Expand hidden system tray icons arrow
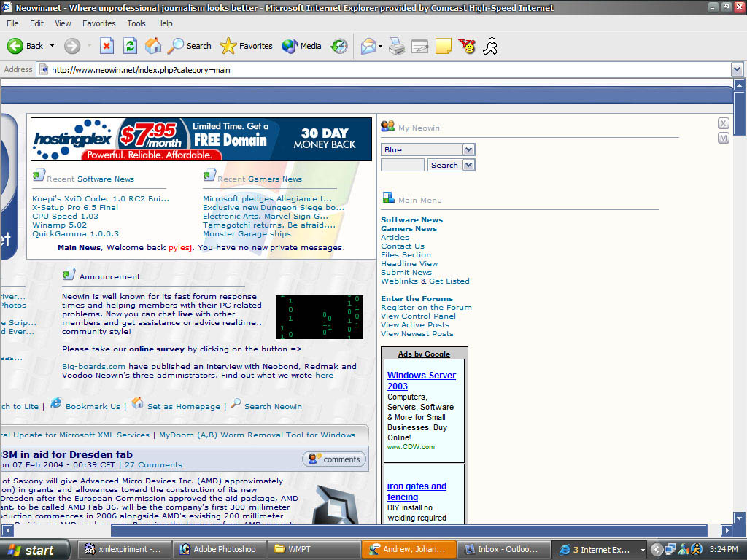 click(x=657, y=550)
